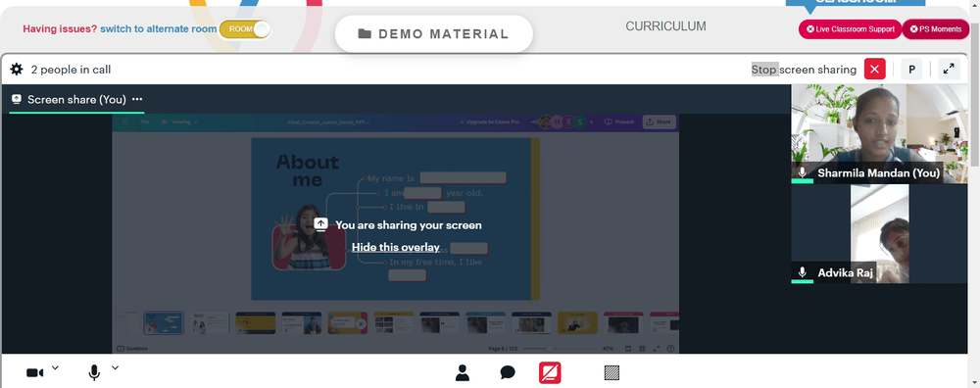The width and height of the screenshot is (980, 388).
Task: Click the striped square background-effects icon
Action: tap(612, 373)
